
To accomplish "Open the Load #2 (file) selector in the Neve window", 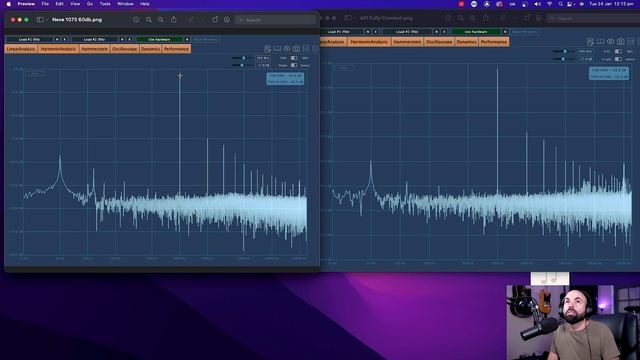I will 94,40.
